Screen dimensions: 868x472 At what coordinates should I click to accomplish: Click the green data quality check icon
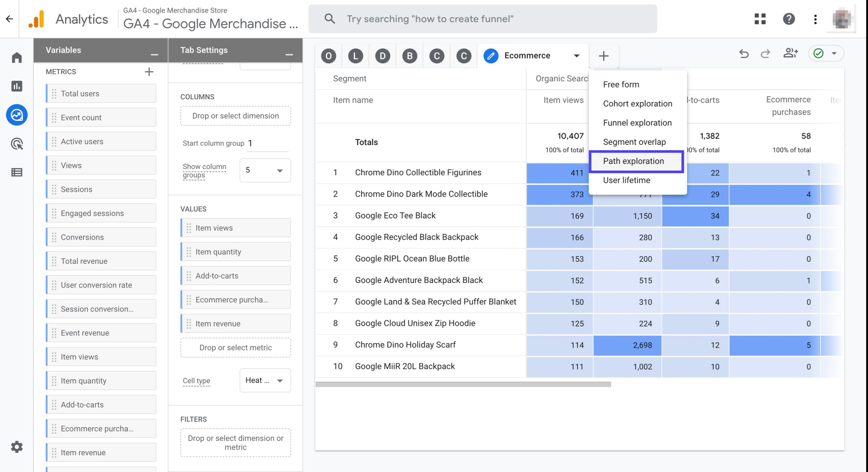[818, 53]
